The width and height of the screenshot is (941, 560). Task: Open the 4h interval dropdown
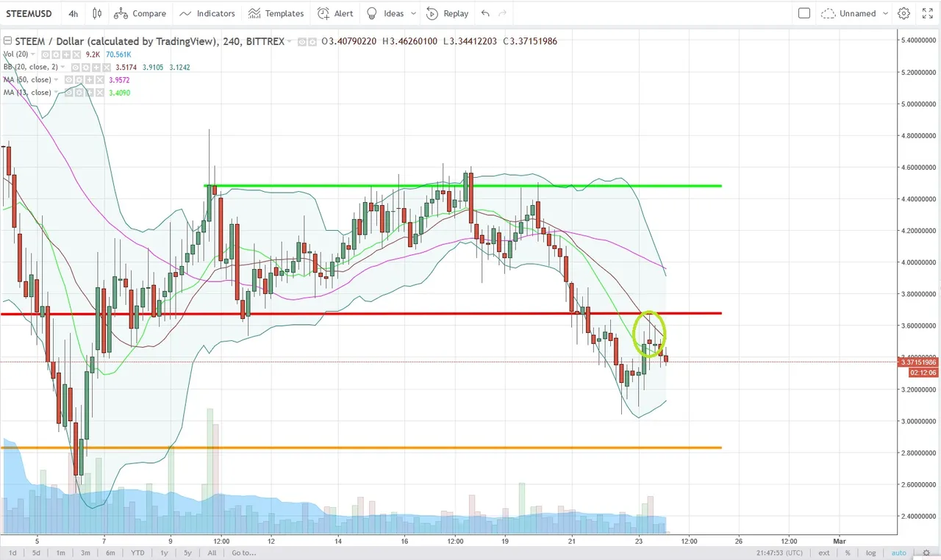(74, 13)
